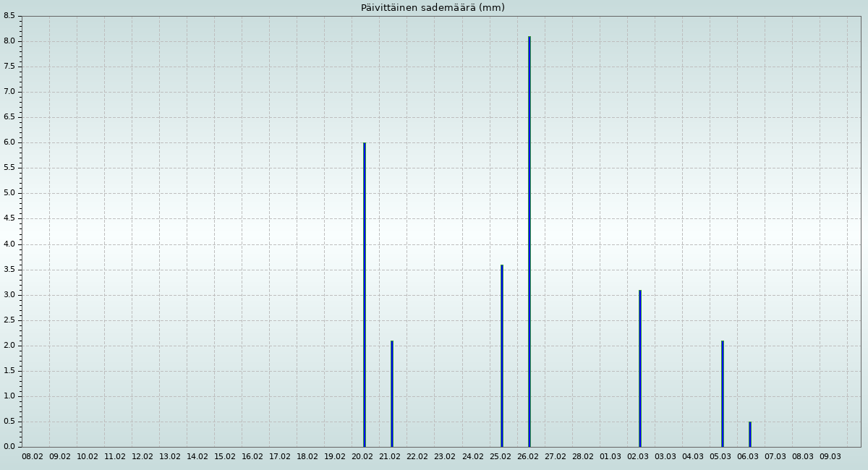
Task: Click the bar for 02.03
Action: pyautogui.click(x=639, y=368)
